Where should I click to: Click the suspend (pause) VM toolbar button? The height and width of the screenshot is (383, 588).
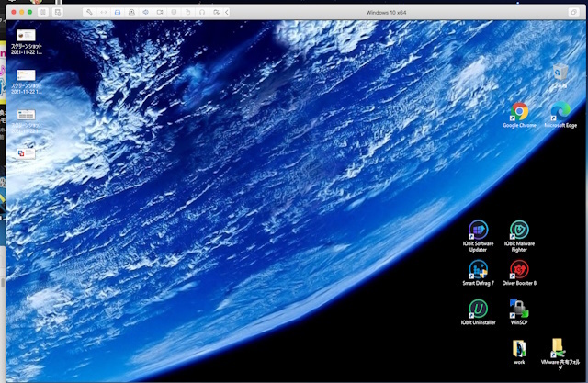click(43, 12)
